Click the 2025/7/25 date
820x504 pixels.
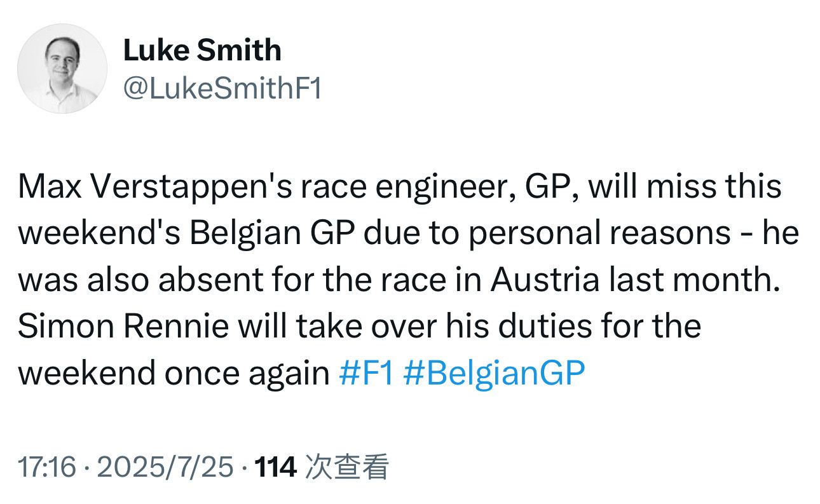point(165,468)
